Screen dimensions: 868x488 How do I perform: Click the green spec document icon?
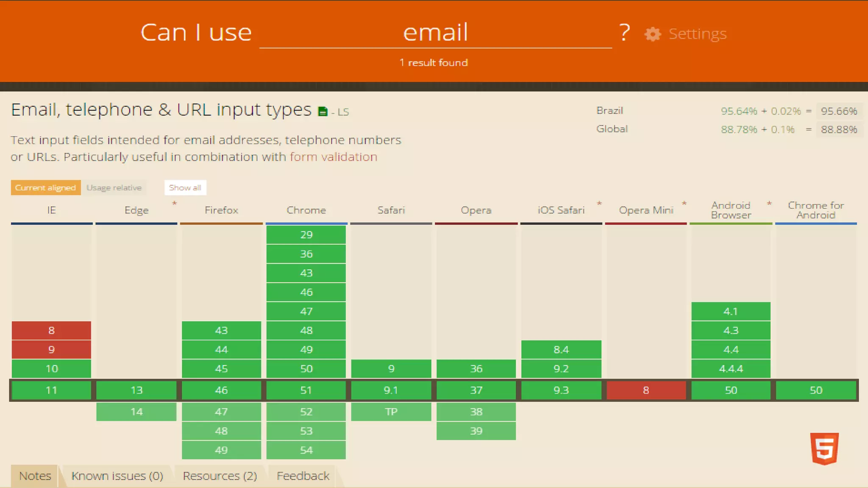click(323, 111)
